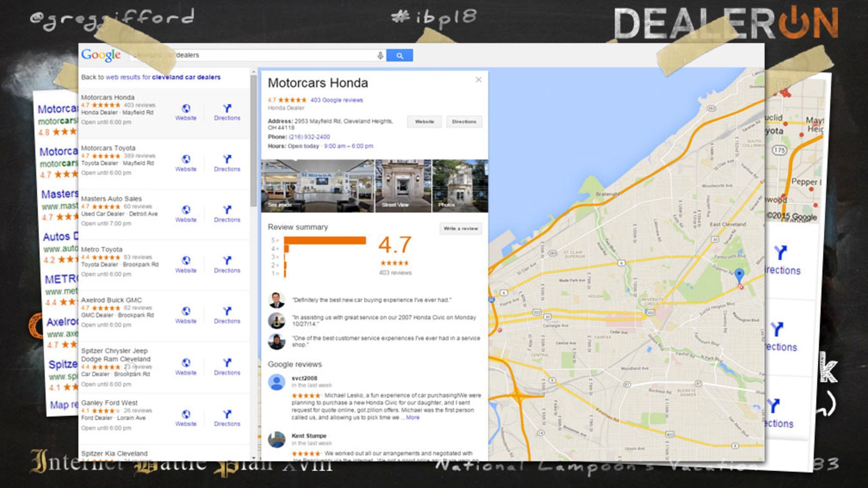Select Metro Toyota in results list
The height and width of the screenshot is (488, 868).
coord(102,249)
